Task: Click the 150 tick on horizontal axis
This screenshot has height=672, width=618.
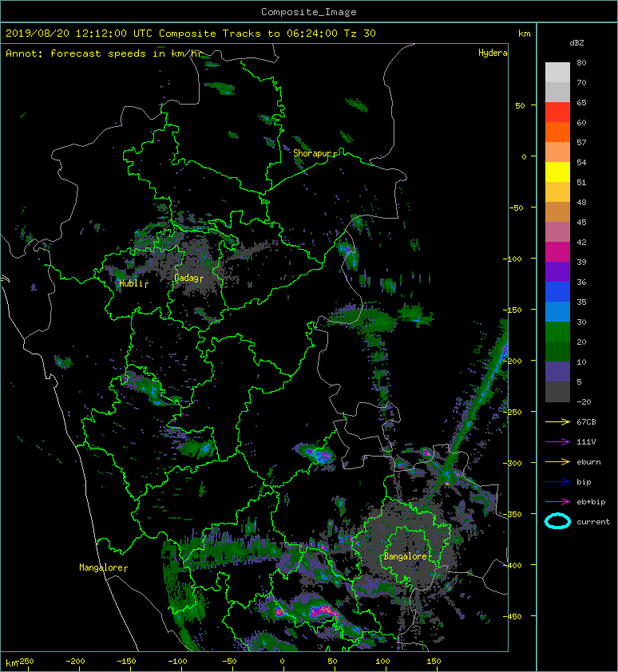Action: tap(434, 662)
